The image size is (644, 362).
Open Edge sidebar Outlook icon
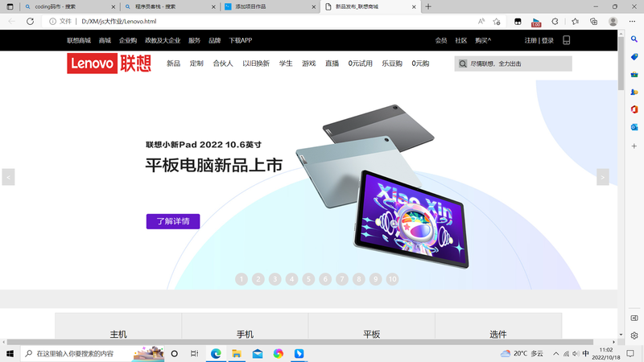click(634, 127)
